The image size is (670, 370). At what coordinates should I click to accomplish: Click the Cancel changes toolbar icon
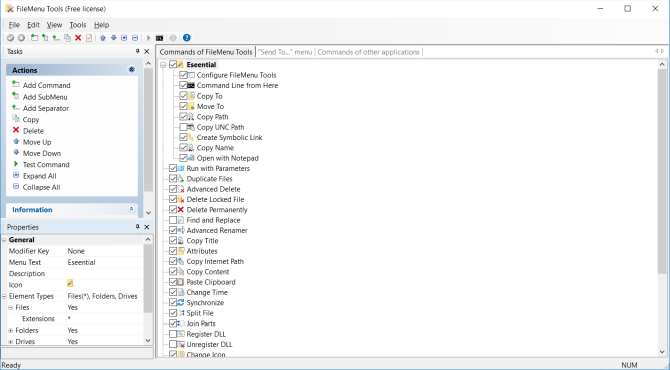coord(21,38)
